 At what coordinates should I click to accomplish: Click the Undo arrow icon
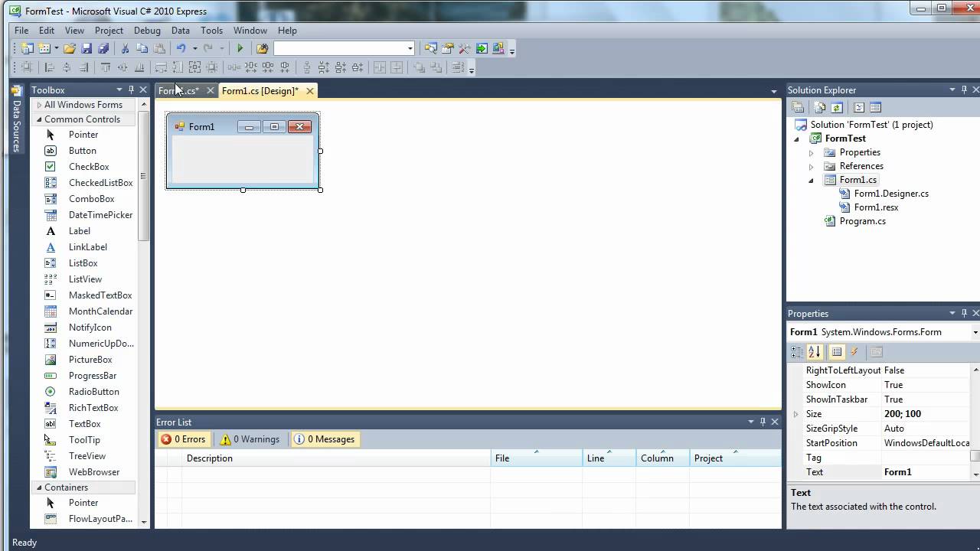coord(181,48)
